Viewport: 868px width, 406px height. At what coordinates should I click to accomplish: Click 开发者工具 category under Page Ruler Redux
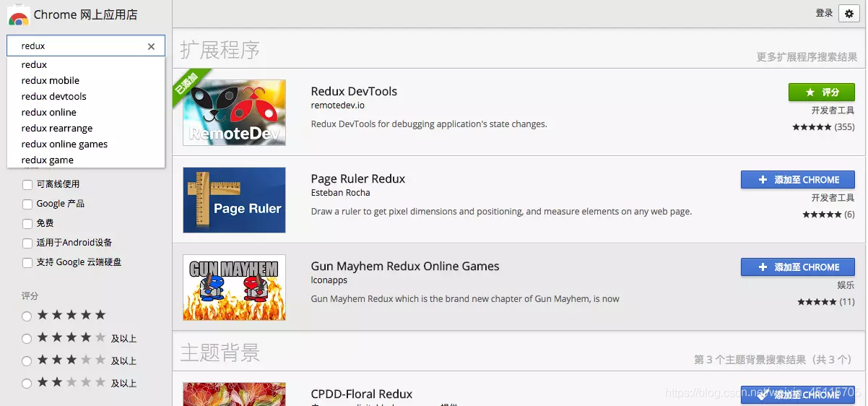[x=833, y=198]
